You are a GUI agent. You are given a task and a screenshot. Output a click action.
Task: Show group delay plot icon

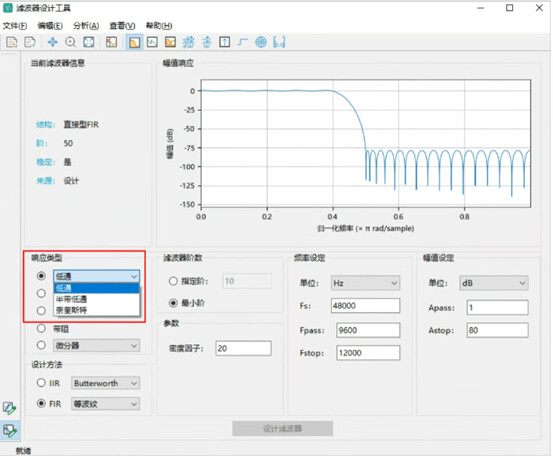(189, 42)
